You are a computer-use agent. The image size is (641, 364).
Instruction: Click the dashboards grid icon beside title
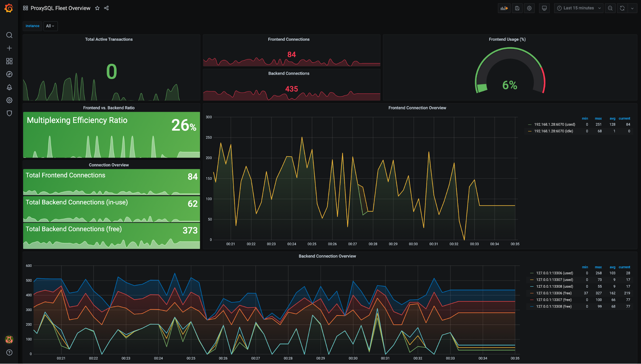click(x=25, y=8)
